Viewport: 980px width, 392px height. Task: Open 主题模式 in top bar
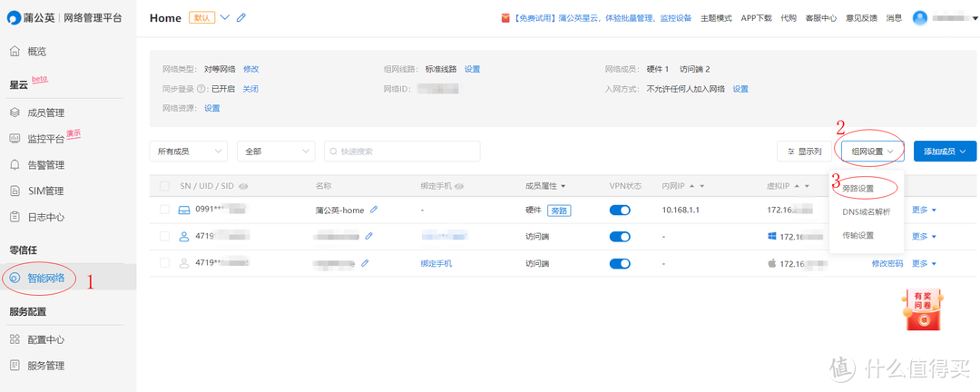coord(716,18)
